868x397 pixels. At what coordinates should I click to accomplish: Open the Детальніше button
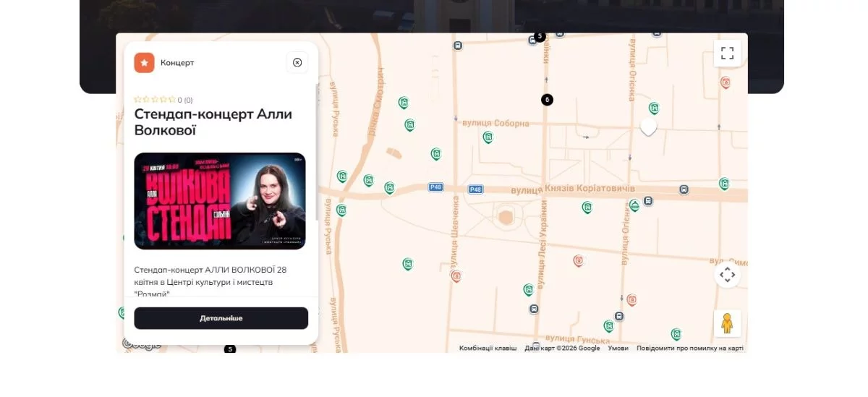(x=221, y=318)
